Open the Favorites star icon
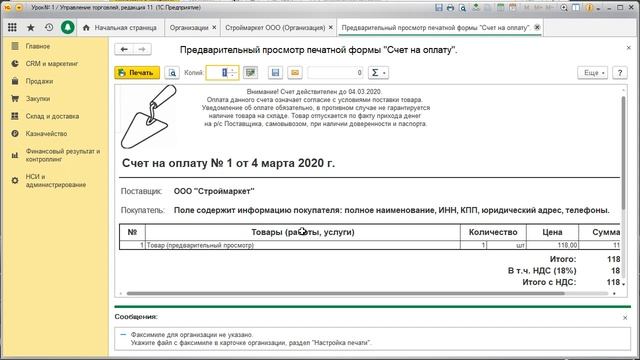This screenshot has height=360, width=640. pyautogui.click(x=30, y=27)
